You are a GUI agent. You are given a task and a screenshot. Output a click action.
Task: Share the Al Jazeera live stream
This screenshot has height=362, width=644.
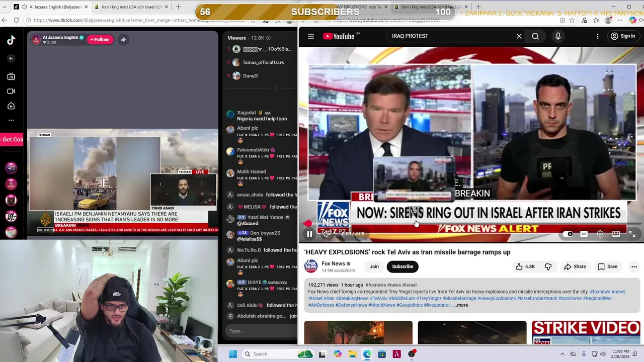click(123, 39)
